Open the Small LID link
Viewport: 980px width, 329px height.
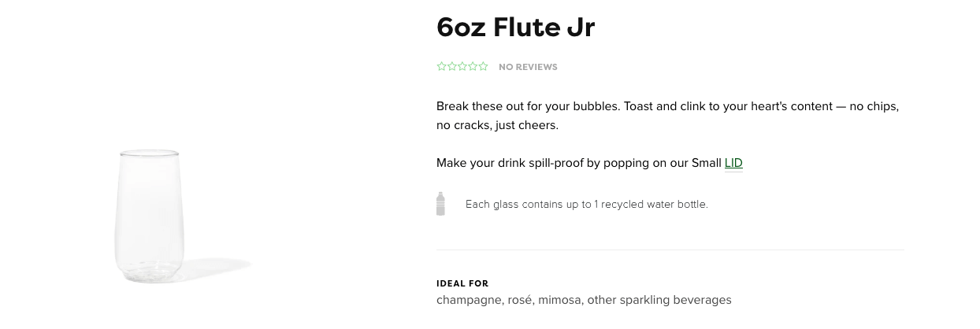pos(733,163)
